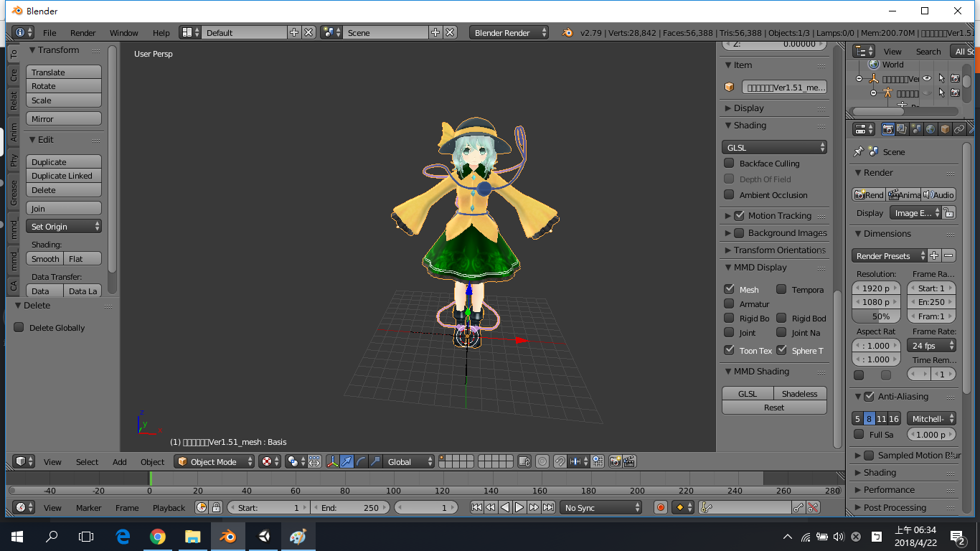This screenshot has width=980, height=551.
Task: Enable the Ambient Occlusion checkbox
Action: tap(729, 194)
